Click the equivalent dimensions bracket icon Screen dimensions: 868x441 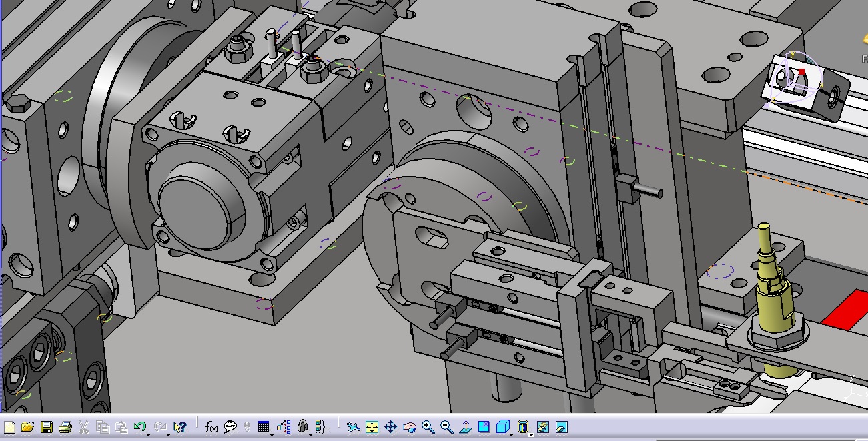pyautogui.click(x=322, y=427)
